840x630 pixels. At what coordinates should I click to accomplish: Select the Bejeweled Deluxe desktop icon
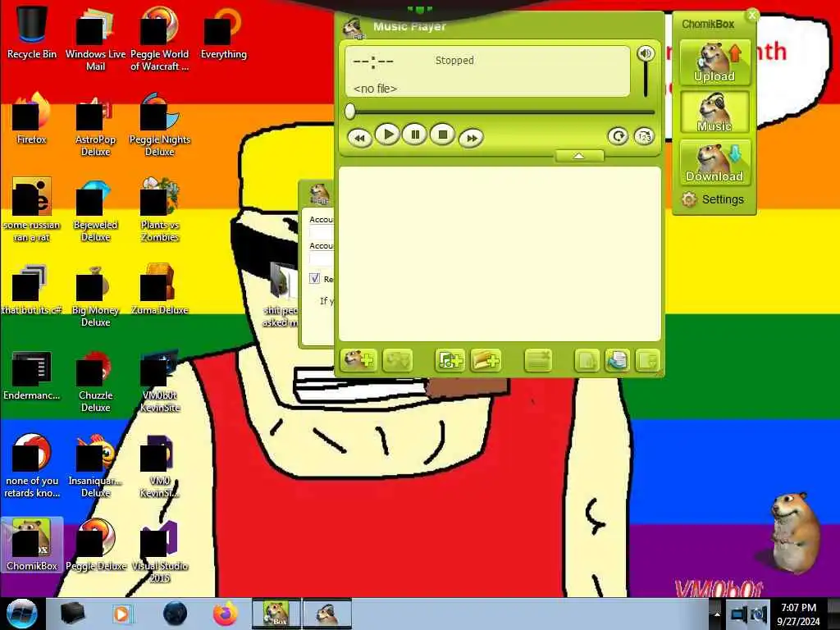[x=95, y=210]
